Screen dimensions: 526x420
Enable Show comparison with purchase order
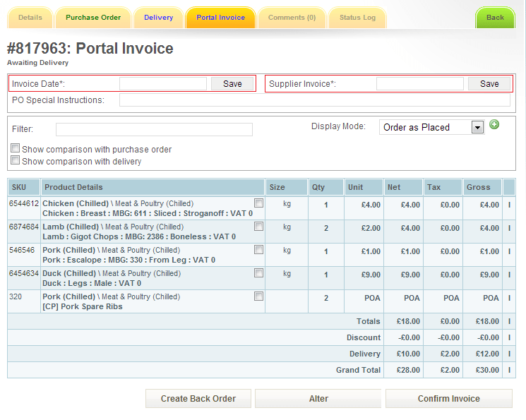[x=15, y=148]
